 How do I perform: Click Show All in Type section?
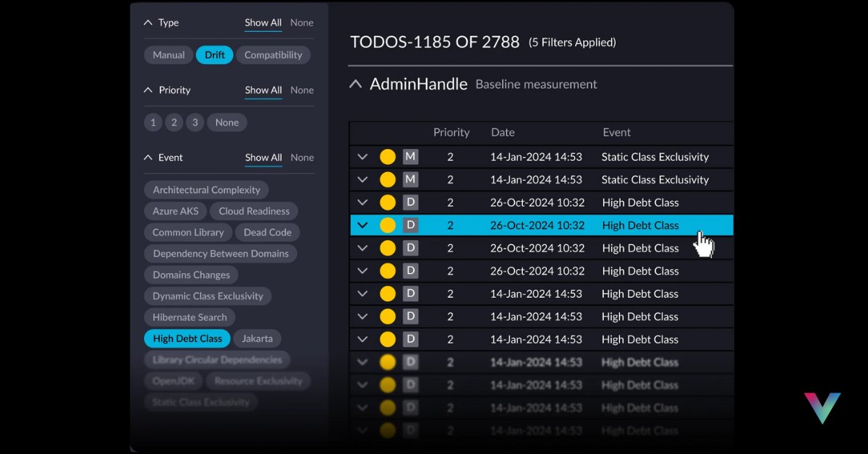click(263, 22)
